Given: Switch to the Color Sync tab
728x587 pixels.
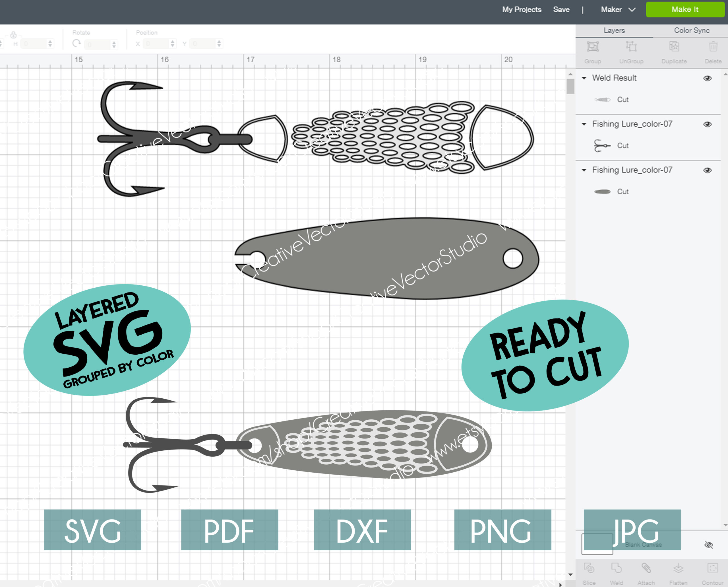Looking at the screenshot, I should click(x=692, y=30).
